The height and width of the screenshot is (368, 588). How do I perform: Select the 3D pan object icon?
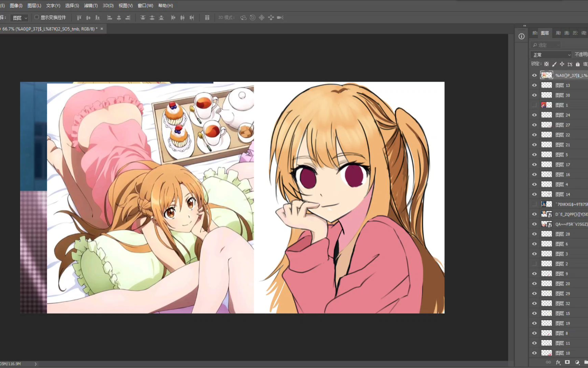(262, 18)
